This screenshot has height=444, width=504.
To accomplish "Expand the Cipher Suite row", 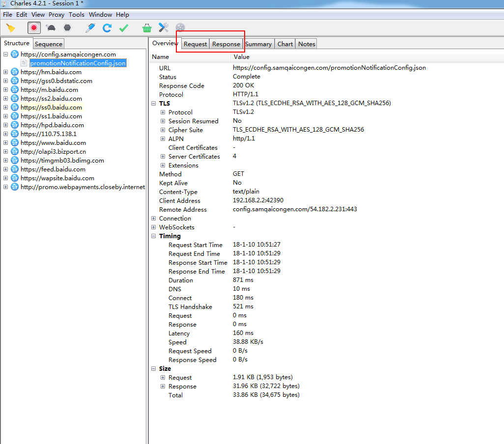I will [x=163, y=130].
